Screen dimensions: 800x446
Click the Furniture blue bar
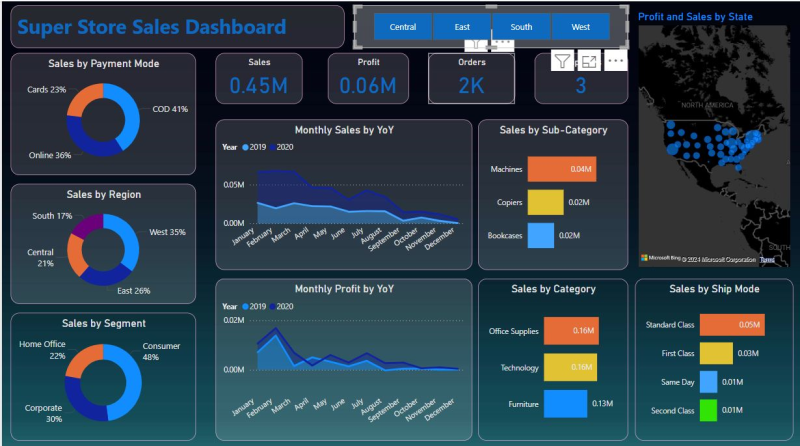click(565, 404)
